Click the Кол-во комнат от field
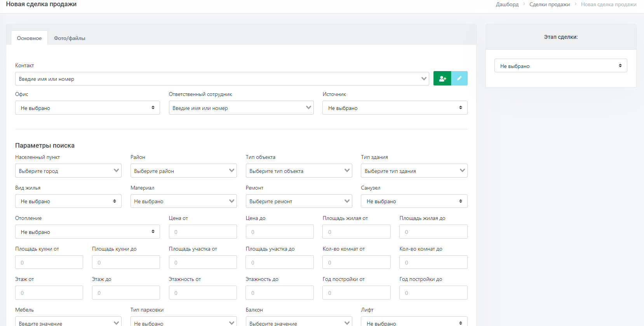 [x=357, y=262]
